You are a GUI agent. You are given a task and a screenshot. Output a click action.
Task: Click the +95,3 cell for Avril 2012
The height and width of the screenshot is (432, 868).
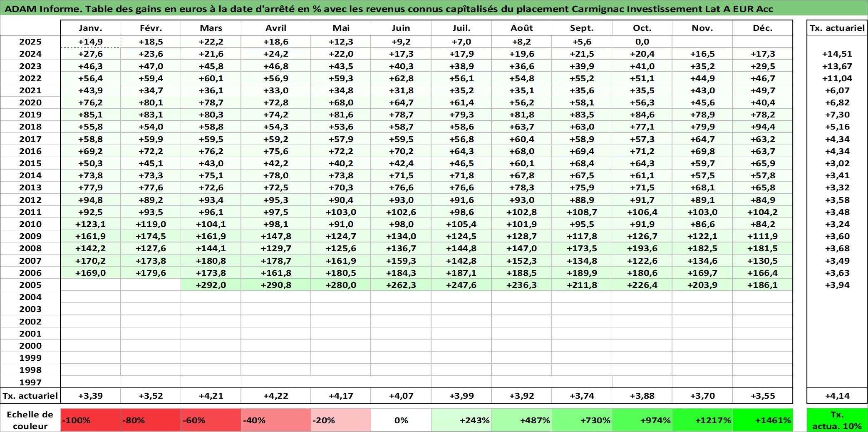pos(276,200)
